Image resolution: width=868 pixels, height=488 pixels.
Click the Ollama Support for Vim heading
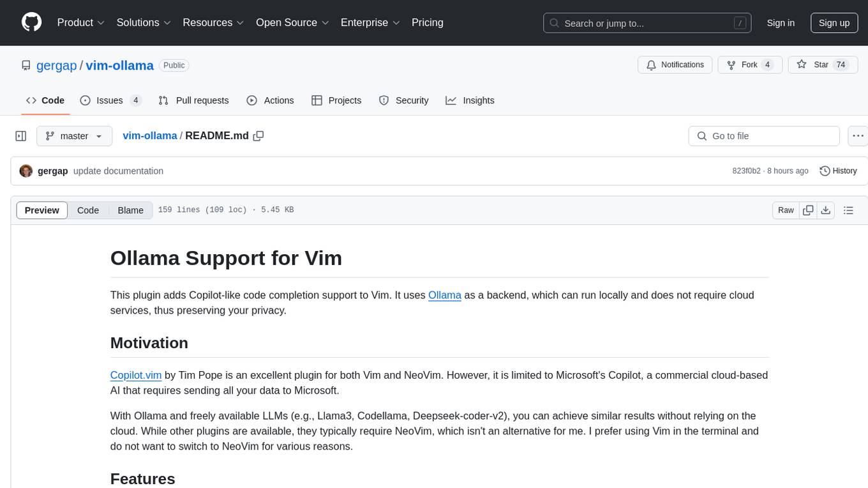click(226, 257)
